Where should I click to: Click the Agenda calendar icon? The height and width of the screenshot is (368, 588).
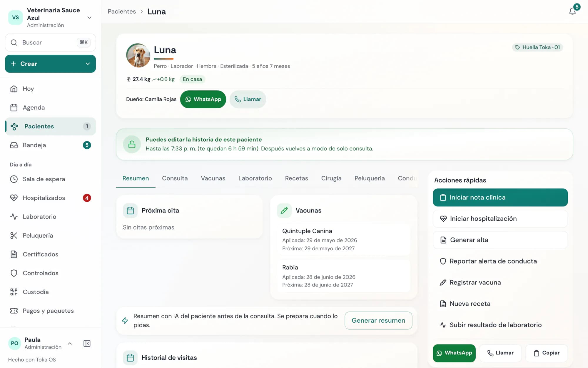[14, 107]
